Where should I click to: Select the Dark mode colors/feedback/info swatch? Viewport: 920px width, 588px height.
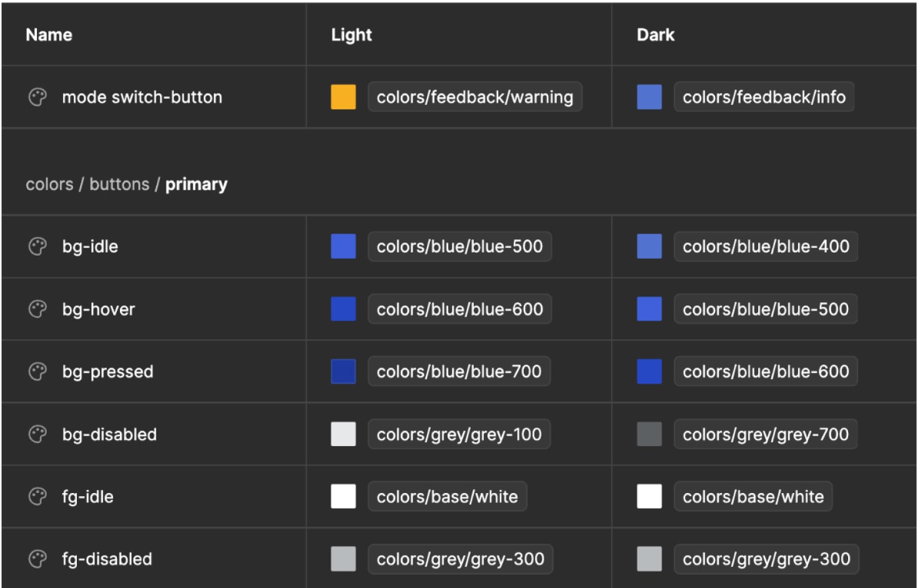(x=649, y=97)
